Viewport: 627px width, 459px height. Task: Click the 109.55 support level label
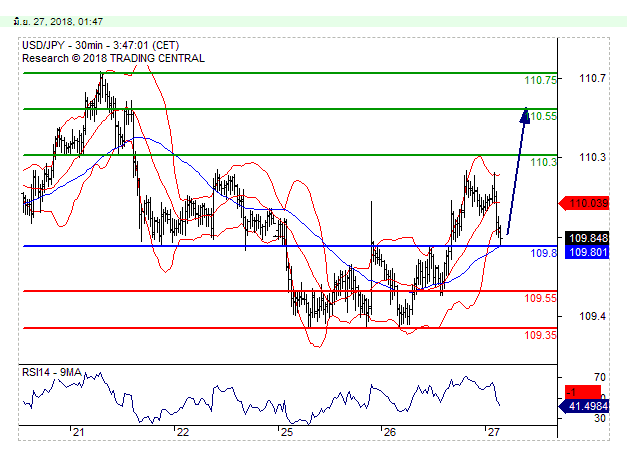click(540, 298)
